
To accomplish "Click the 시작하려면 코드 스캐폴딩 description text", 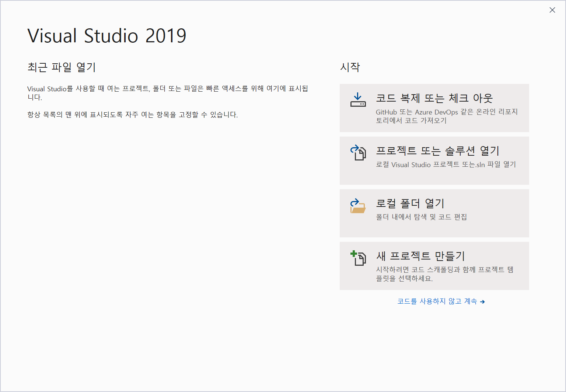I will click(444, 274).
